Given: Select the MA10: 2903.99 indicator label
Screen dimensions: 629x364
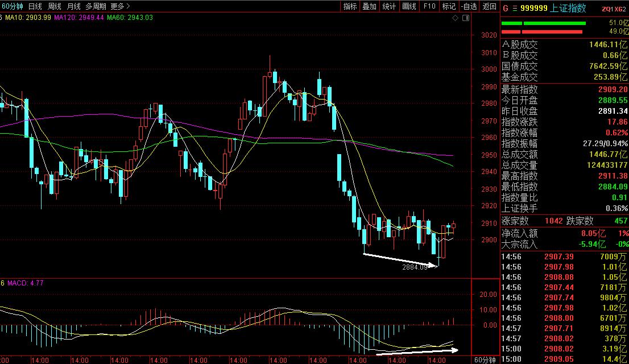Looking at the screenshot, I should click(x=28, y=18).
